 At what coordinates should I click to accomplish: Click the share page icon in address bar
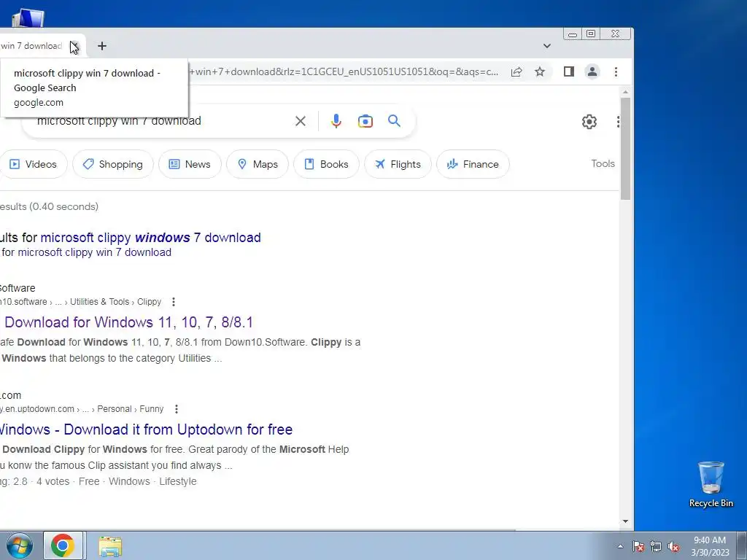[x=516, y=72]
